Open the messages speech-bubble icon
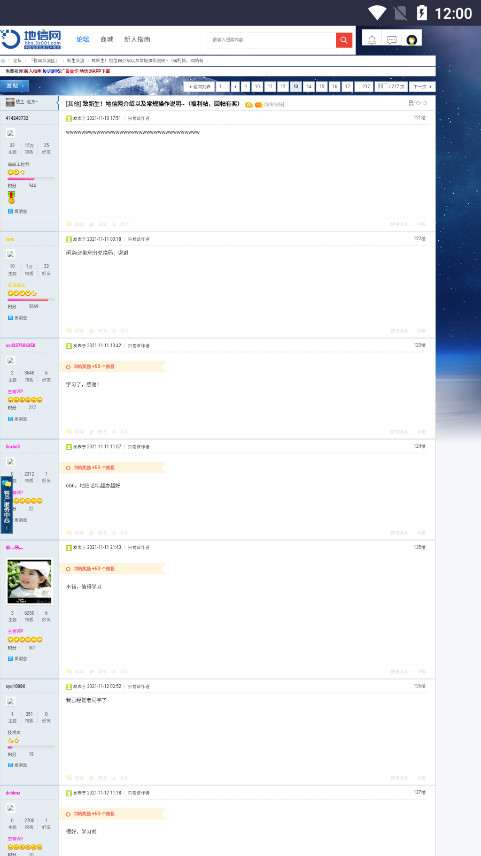 (392, 40)
